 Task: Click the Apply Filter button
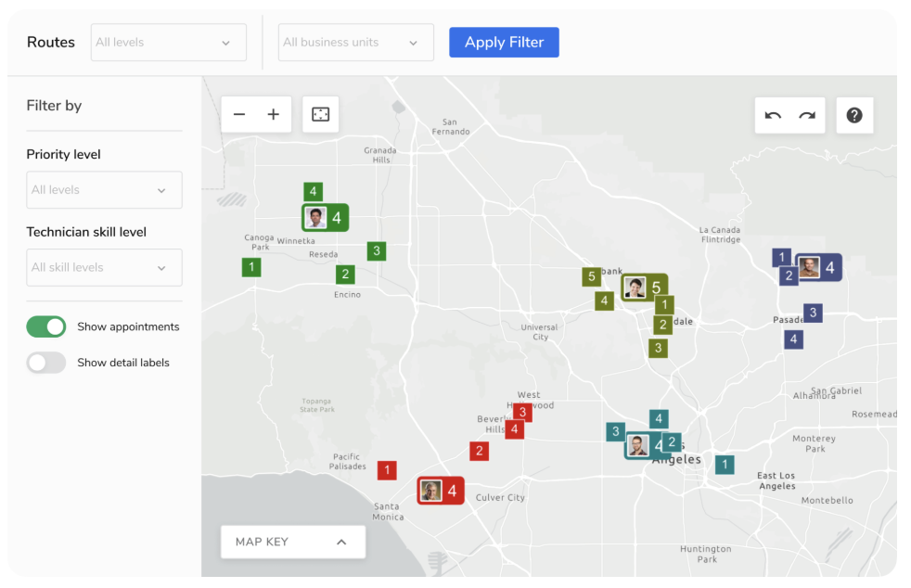point(504,43)
